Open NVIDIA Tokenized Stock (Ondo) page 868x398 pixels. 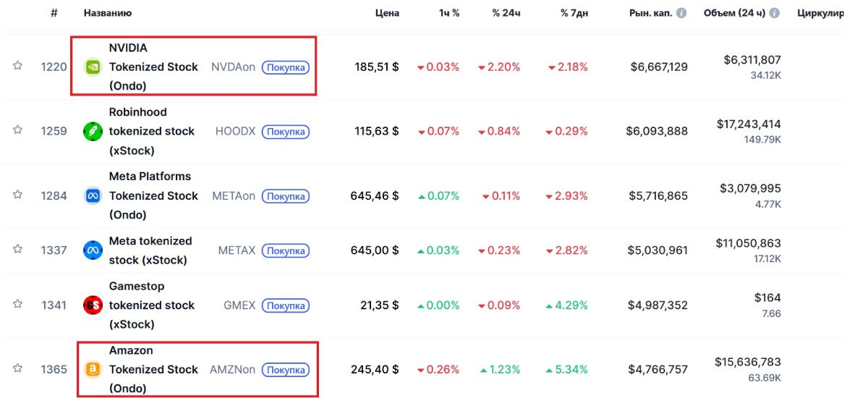point(153,67)
